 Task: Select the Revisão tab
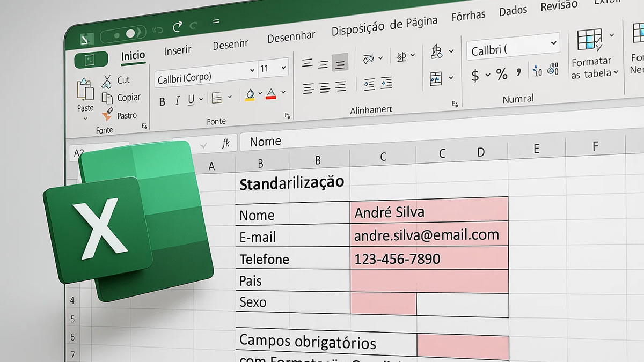coord(558,6)
